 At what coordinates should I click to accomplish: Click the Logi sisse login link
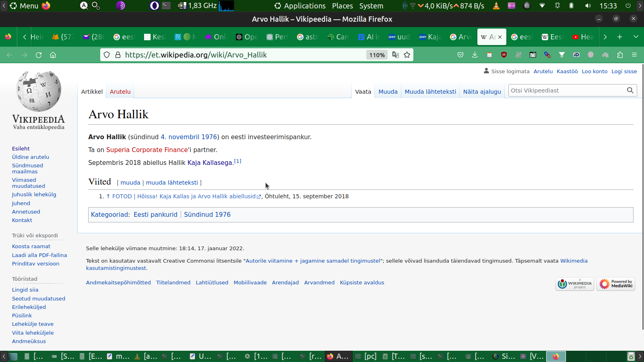pyautogui.click(x=624, y=72)
